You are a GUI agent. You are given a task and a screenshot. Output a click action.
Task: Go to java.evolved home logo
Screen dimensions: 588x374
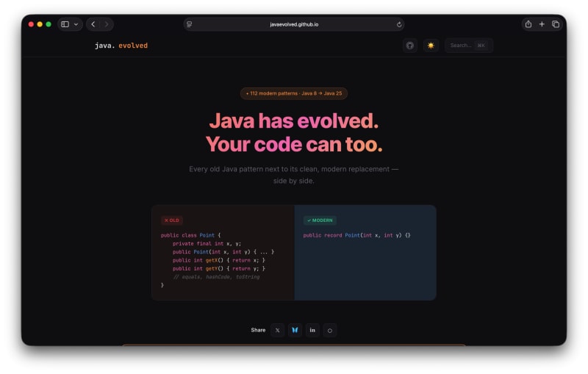(121, 46)
